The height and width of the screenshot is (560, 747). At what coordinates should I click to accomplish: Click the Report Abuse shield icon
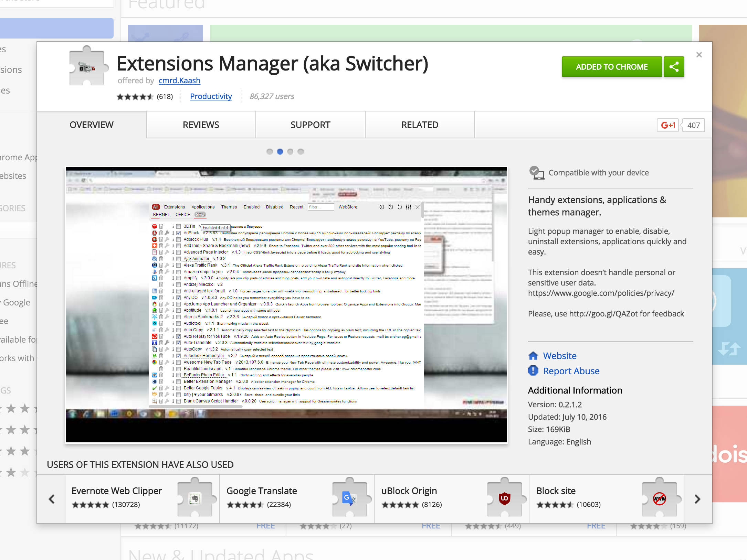coord(533,371)
